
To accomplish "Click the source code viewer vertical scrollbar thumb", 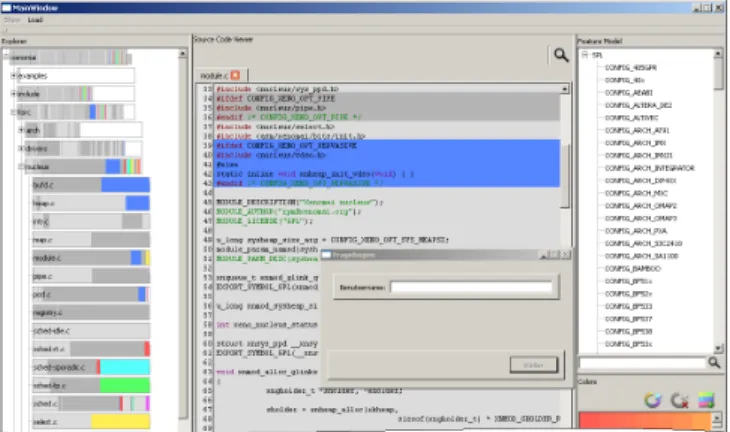I will [x=565, y=175].
